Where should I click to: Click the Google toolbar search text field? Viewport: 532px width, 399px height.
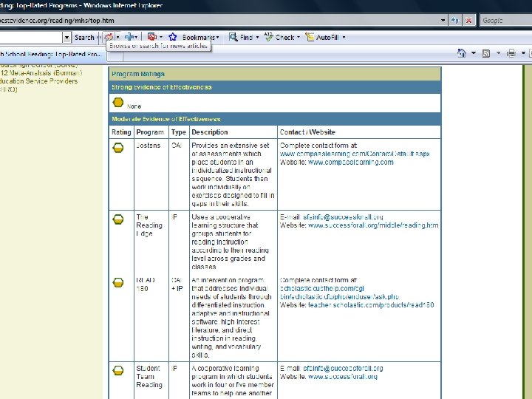[x=31, y=37]
